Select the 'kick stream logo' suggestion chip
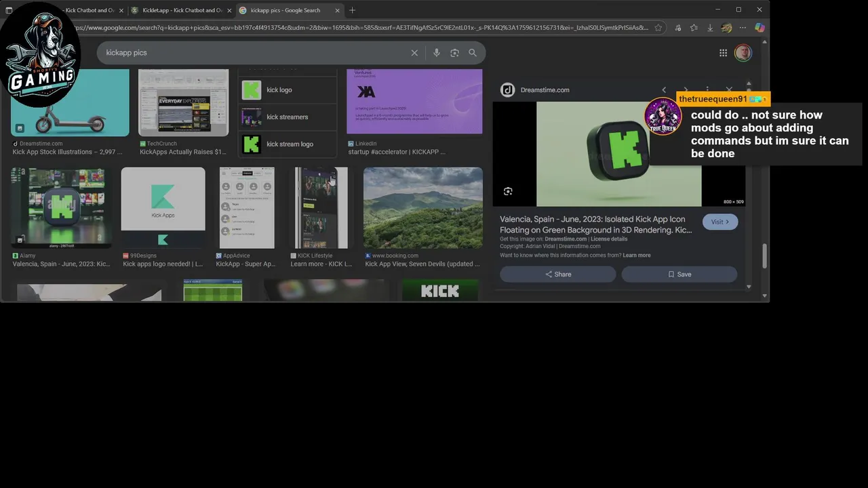The height and width of the screenshot is (488, 868). 288,144
